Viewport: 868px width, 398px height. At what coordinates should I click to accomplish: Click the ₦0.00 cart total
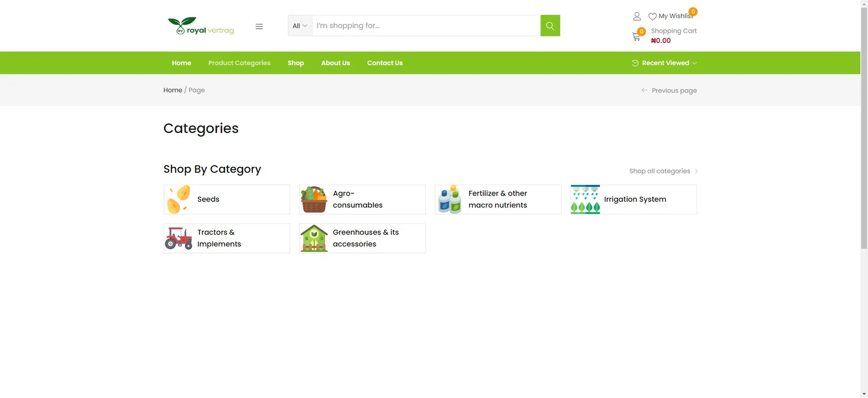661,41
